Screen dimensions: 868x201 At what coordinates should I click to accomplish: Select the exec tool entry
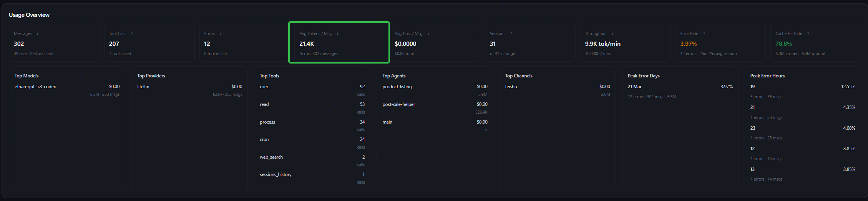tap(264, 87)
